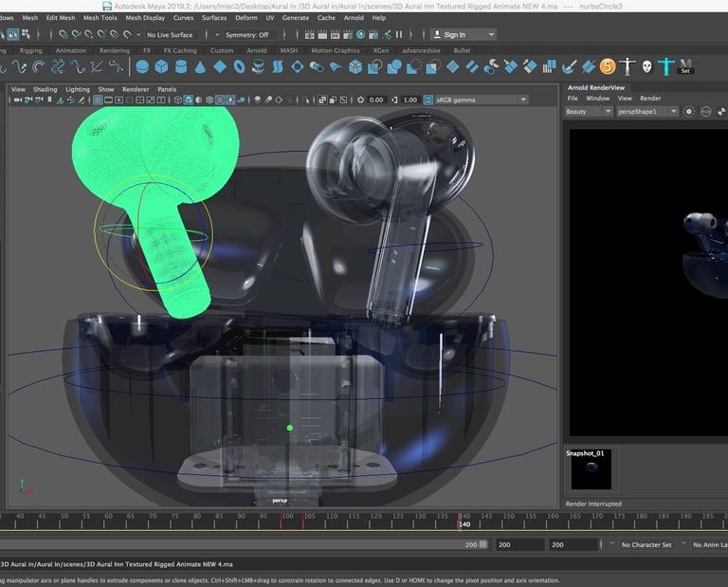Click the orange number 5 shelf icon

coord(607,67)
